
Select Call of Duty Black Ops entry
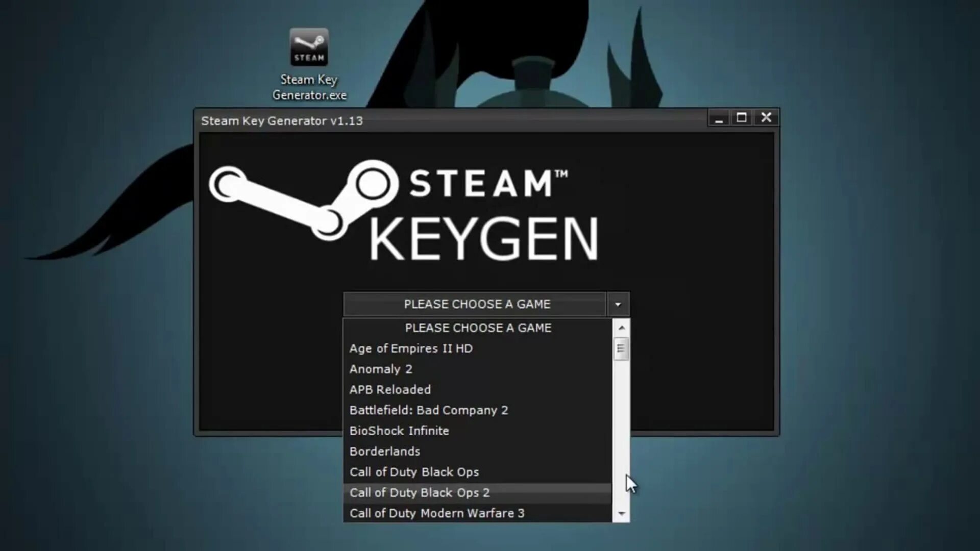(413, 471)
